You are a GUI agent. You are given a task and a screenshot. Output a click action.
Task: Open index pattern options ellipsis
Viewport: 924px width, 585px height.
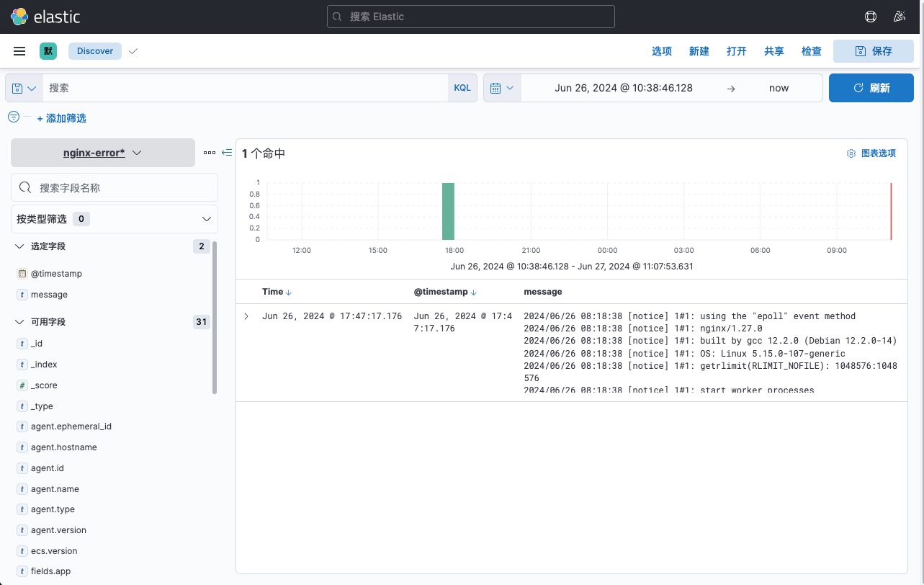click(210, 153)
